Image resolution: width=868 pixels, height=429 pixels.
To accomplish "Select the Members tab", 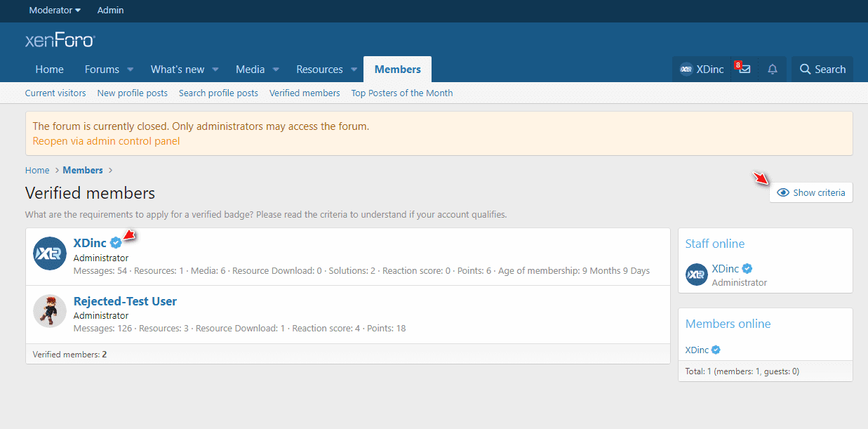I will pyautogui.click(x=397, y=69).
